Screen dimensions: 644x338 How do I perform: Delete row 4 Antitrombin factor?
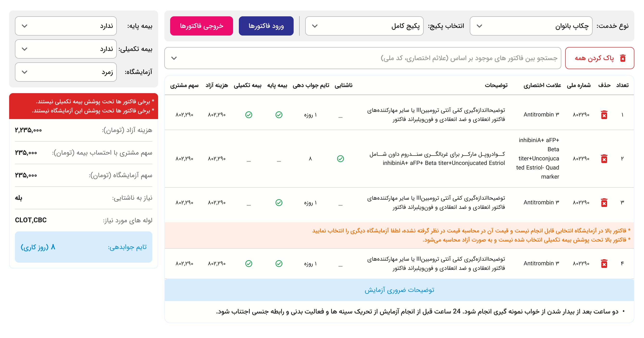tap(604, 264)
